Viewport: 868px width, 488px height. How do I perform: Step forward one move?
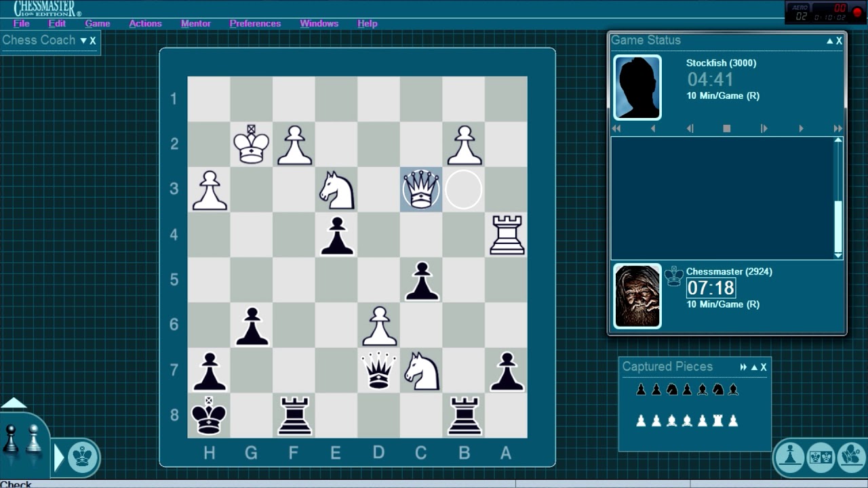click(x=764, y=128)
